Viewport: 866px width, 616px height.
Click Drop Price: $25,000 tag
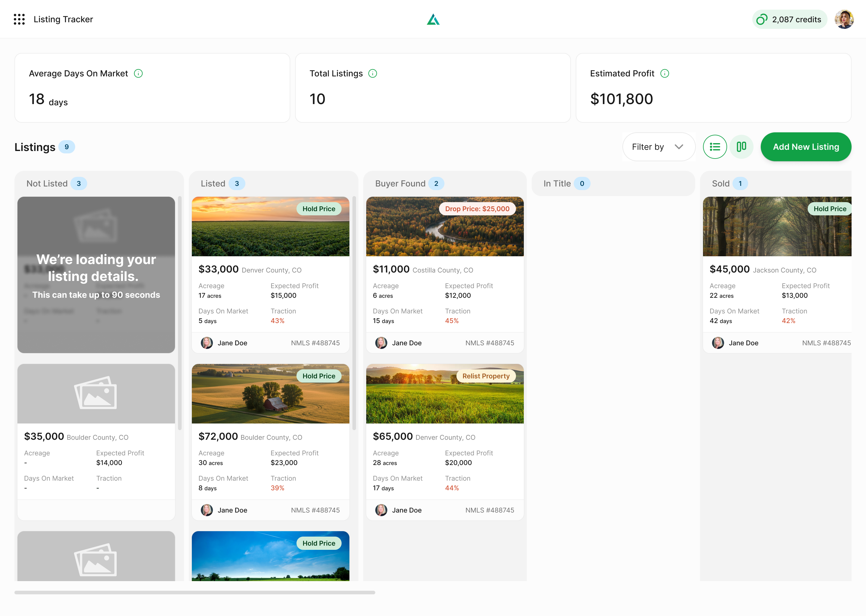click(x=477, y=209)
